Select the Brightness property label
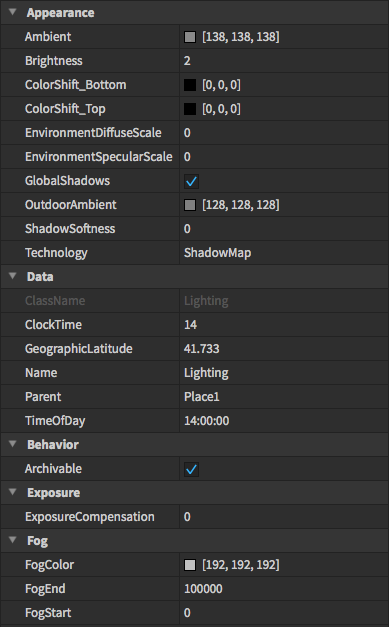Image resolution: width=389 pixels, height=627 pixels. pos(54,61)
